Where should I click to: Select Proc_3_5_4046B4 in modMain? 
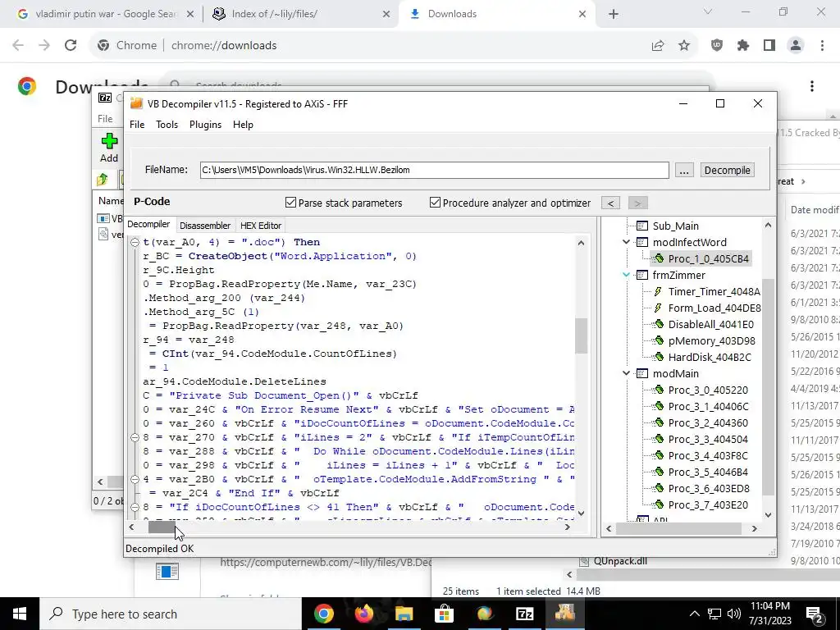tap(708, 472)
